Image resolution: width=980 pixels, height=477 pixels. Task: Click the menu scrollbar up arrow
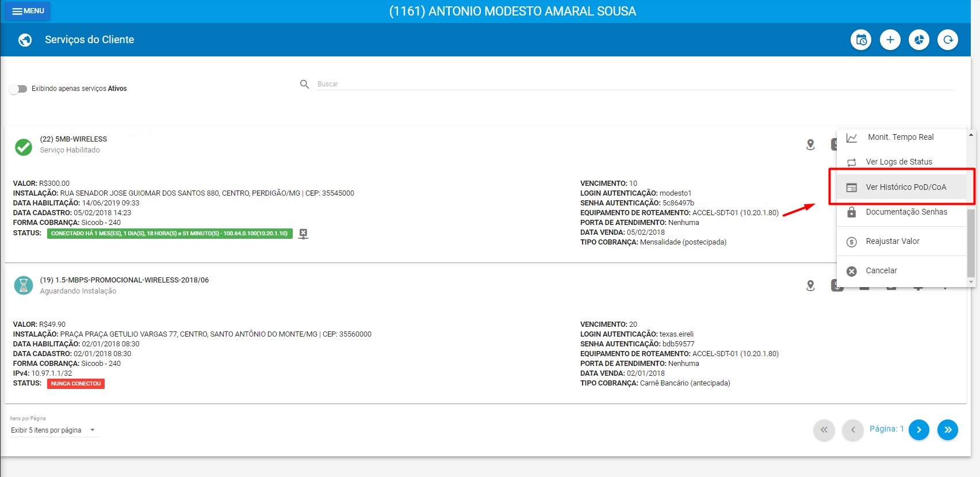[x=971, y=135]
